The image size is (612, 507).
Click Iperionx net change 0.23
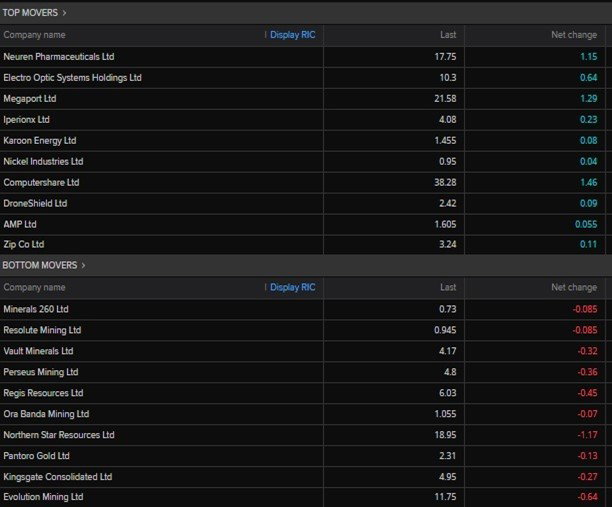[589, 120]
